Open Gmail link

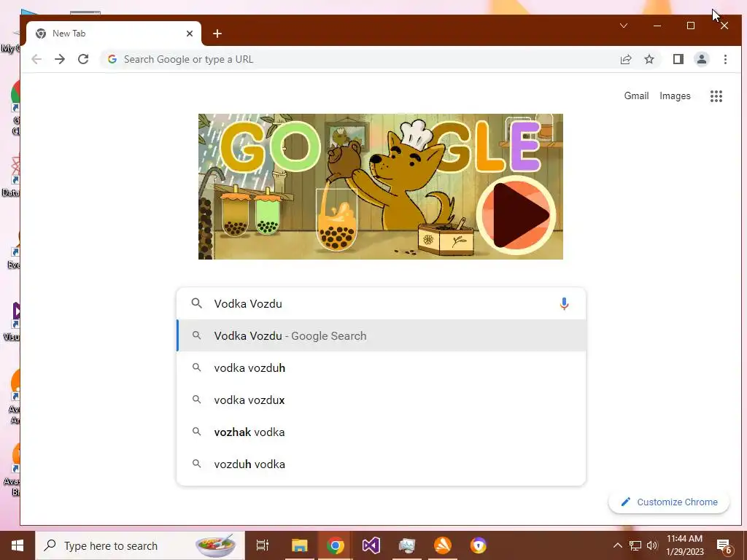636,96
